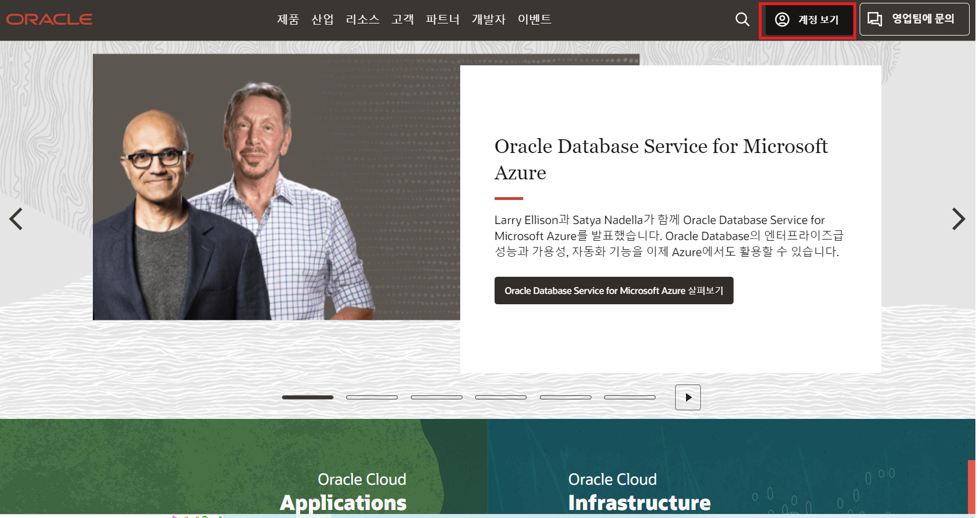Screen dimensions: 980x518
Task: Select the sixth carousel slide indicator
Action: coord(630,397)
